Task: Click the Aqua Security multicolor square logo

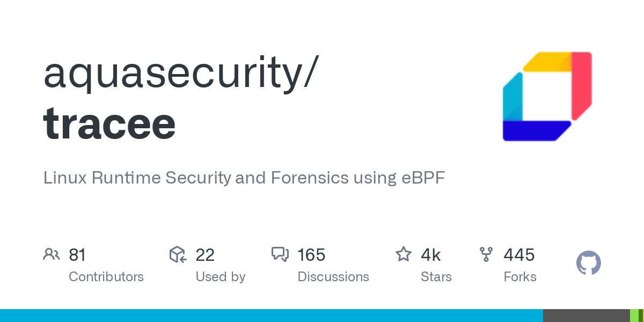Action: [547, 97]
